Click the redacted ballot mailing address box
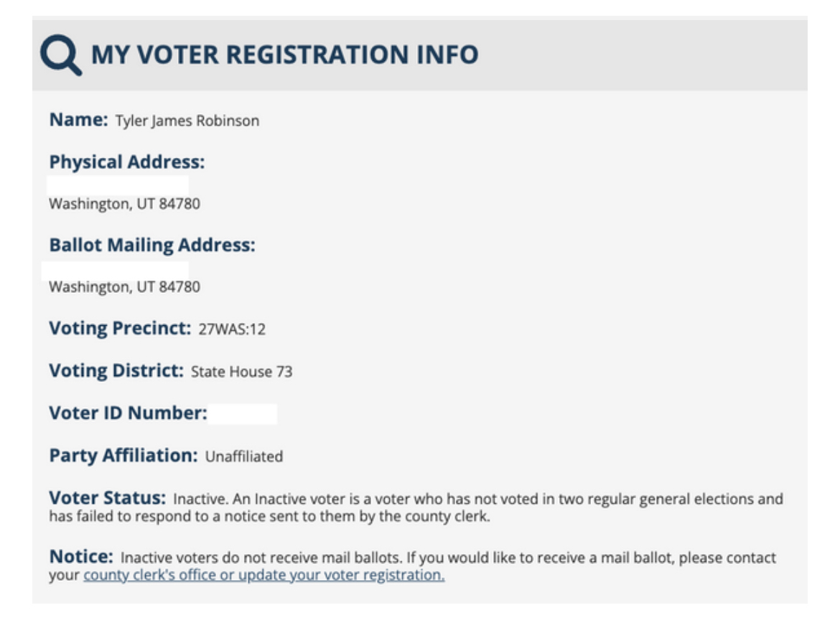 (116, 269)
